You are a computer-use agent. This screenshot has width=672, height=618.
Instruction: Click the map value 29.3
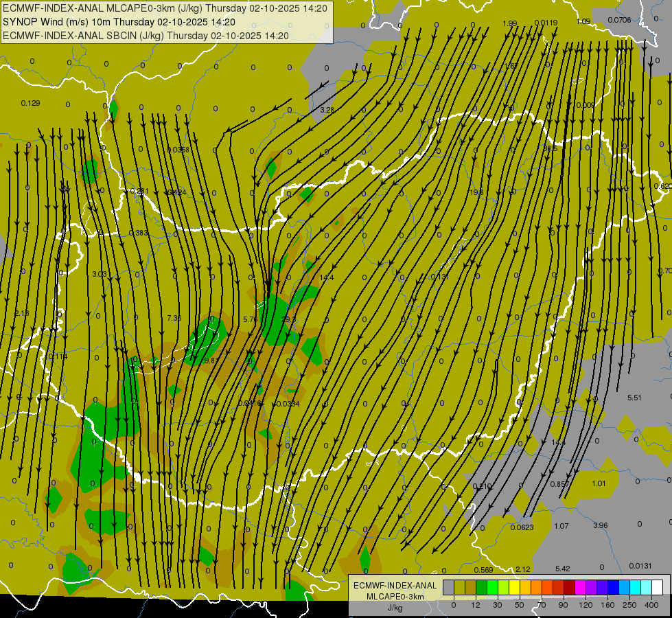click(289, 319)
